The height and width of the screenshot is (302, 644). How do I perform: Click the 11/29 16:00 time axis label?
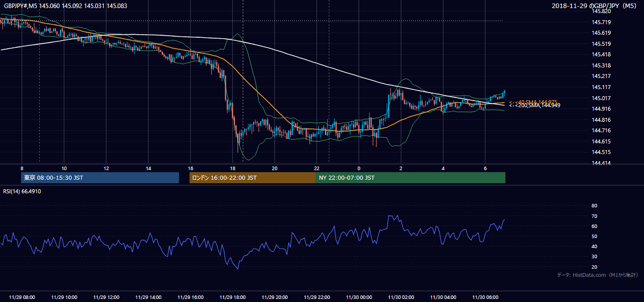(x=190, y=297)
